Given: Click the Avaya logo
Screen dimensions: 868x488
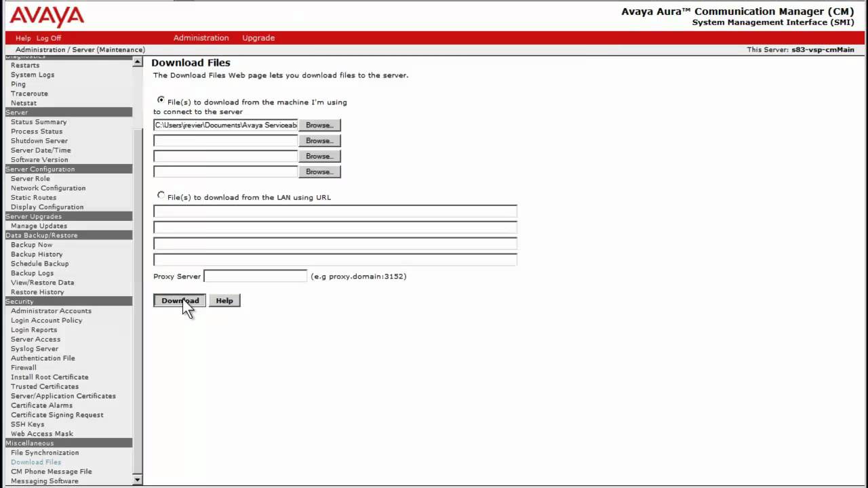Looking at the screenshot, I should pos(47,16).
